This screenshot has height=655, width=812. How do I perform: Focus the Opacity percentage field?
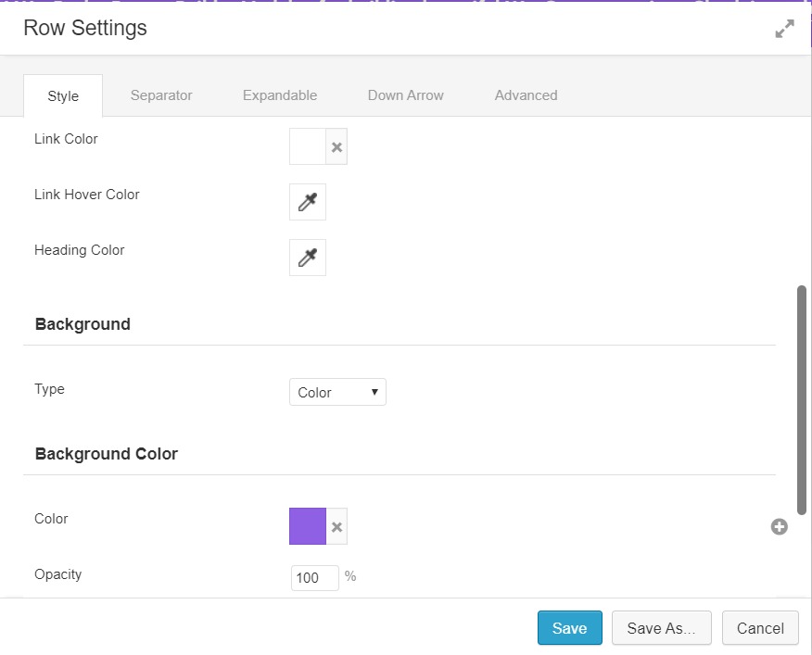pos(315,578)
